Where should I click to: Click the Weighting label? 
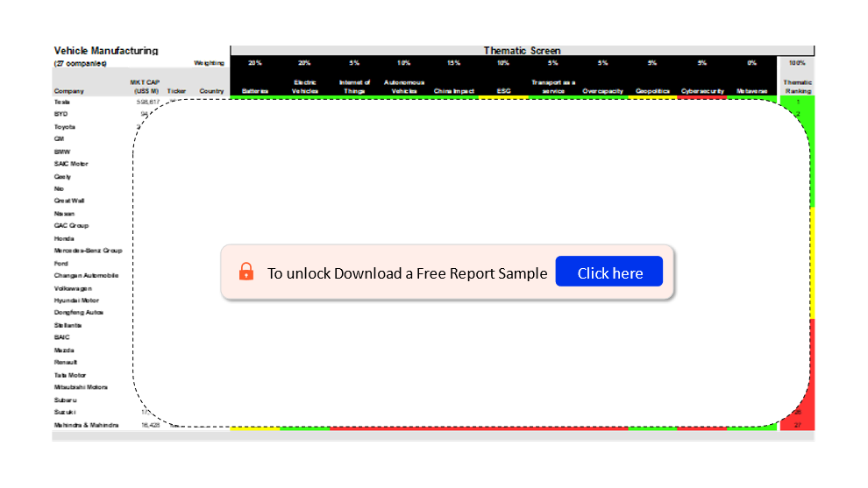click(209, 63)
